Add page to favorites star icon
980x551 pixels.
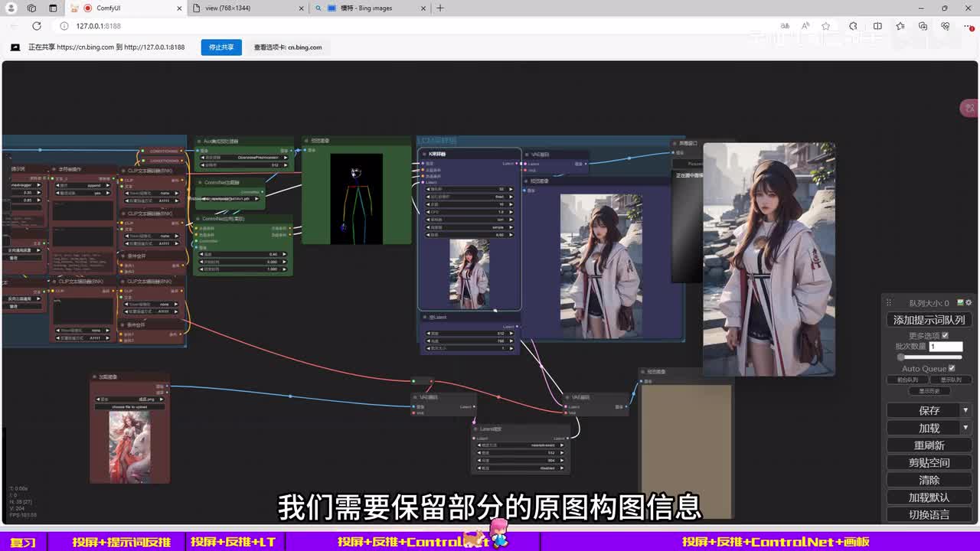click(x=825, y=26)
